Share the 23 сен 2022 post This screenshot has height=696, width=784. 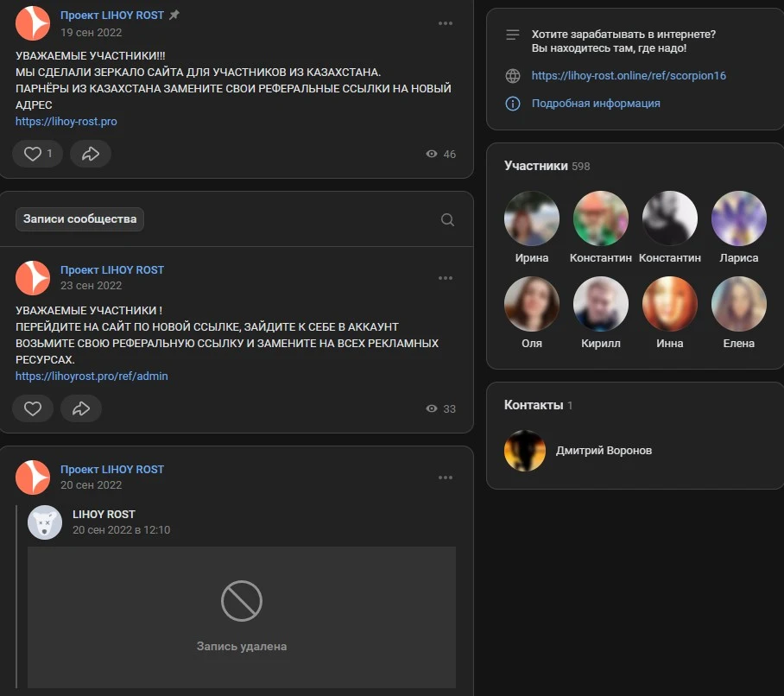pyautogui.click(x=81, y=408)
